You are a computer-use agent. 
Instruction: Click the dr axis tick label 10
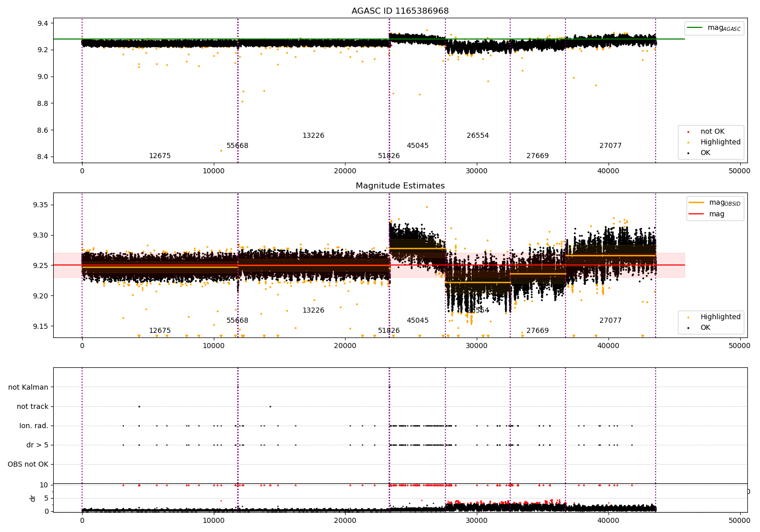(x=44, y=485)
